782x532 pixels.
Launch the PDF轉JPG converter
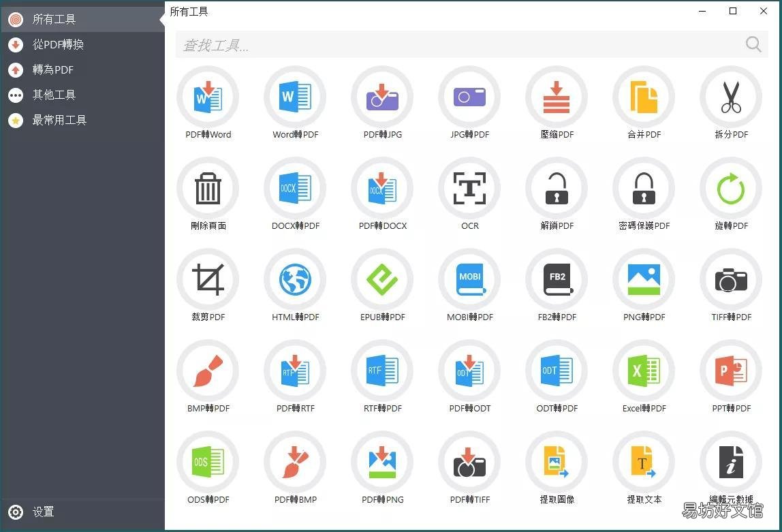click(x=383, y=97)
